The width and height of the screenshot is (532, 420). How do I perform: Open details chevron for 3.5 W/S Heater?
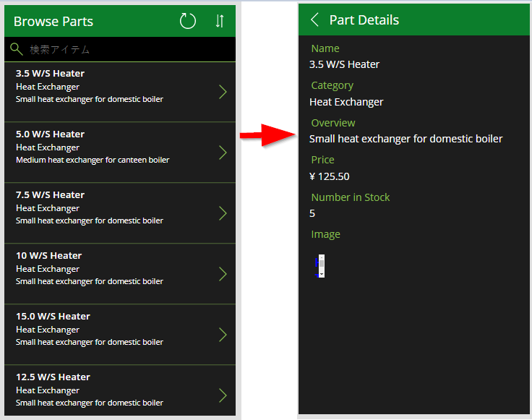(x=223, y=92)
